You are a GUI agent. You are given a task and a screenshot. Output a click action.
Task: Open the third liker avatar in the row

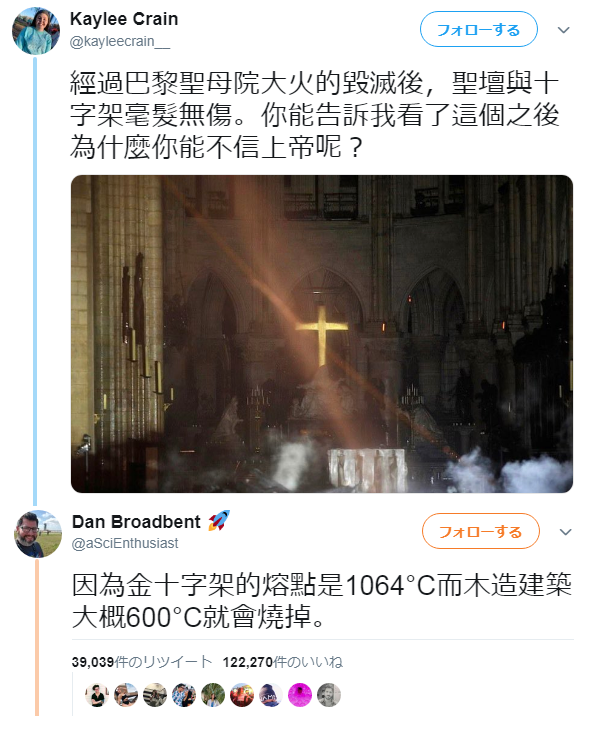coord(155,695)
